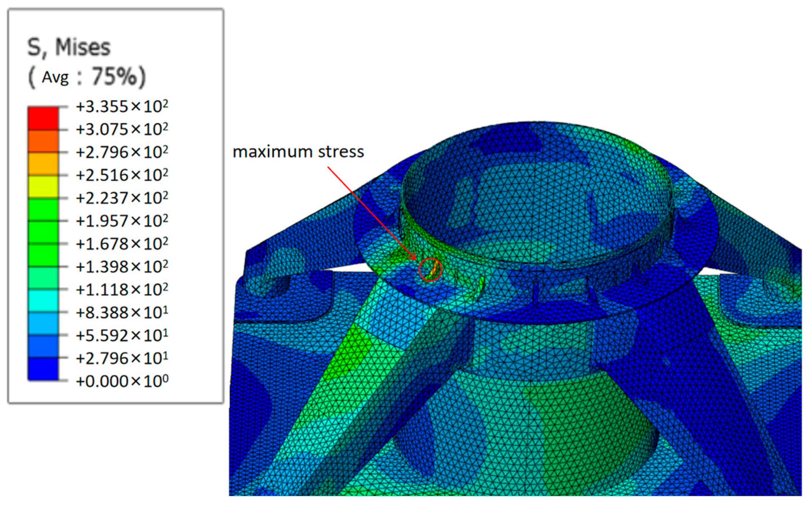The width and height of the screenshot is (812, 508).
Task: Click the light orange legend swatch
Action: coord(43,164)
